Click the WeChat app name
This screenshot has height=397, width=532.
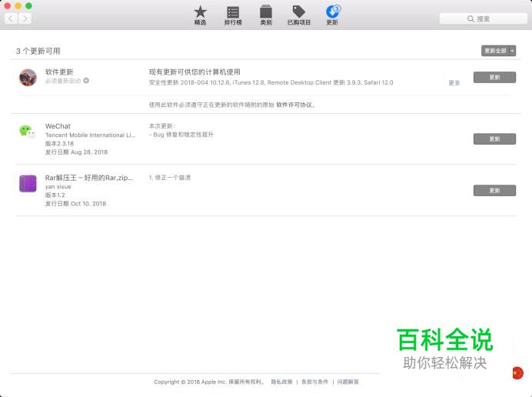pos(58,126)
